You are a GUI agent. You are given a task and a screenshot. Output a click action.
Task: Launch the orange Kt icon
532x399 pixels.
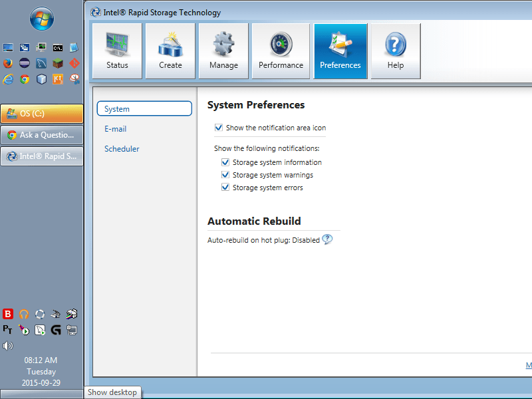tap(58, 79)
